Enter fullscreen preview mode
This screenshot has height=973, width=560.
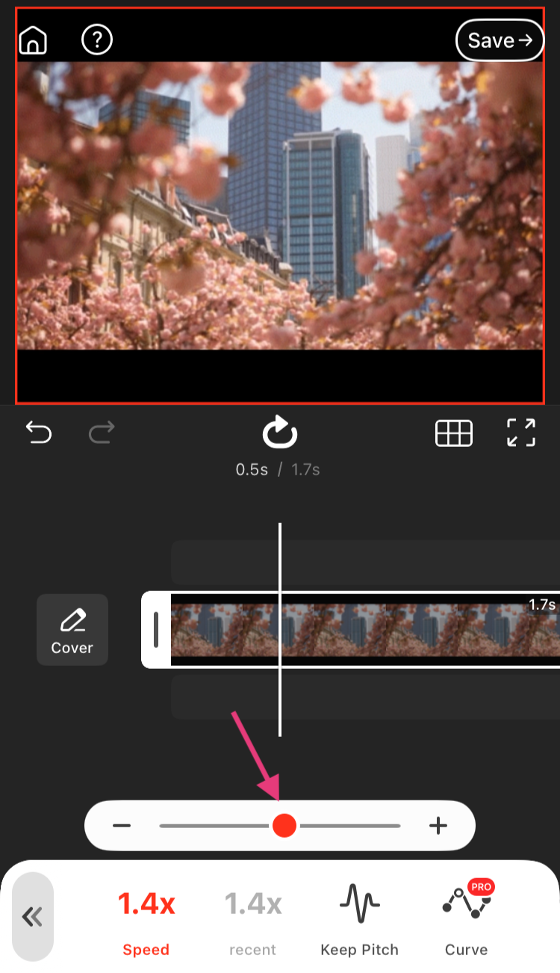(x=521, y=433)
